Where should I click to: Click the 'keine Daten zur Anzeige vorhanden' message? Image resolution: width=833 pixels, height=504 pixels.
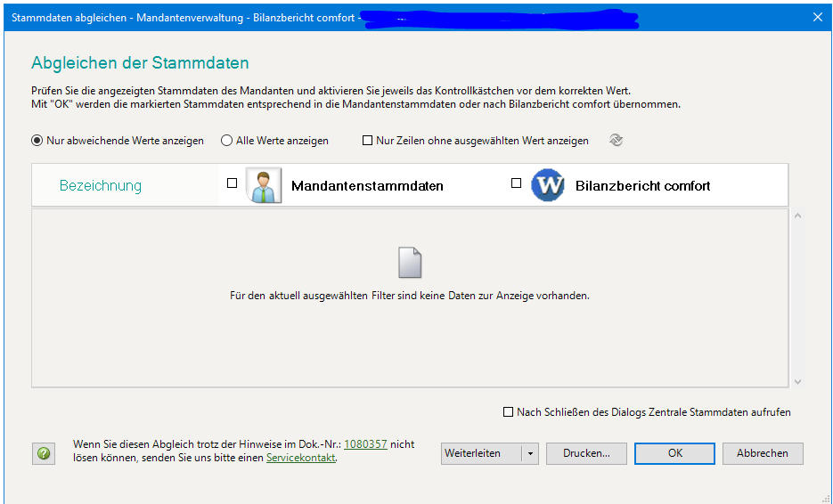point(410,296)
